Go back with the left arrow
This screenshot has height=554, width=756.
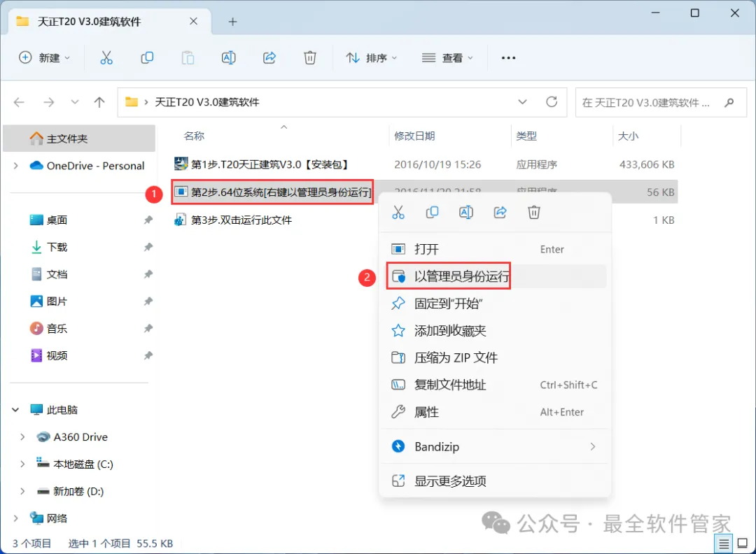pyautogui.click(x=19, y=102)
